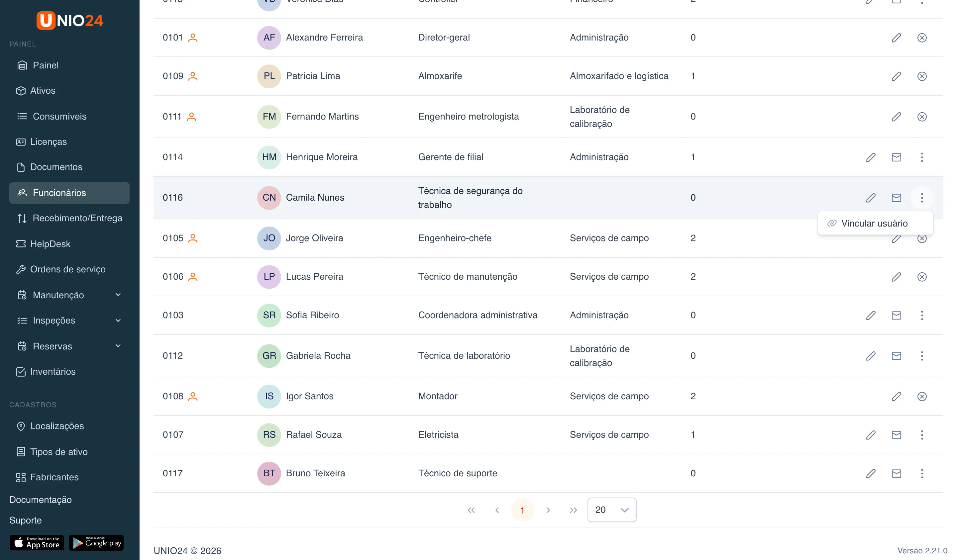Click the circle-x icon for Igor Santos
This screenshot has height=560, width=957.
pyautogui.click(x=922, y=396)
